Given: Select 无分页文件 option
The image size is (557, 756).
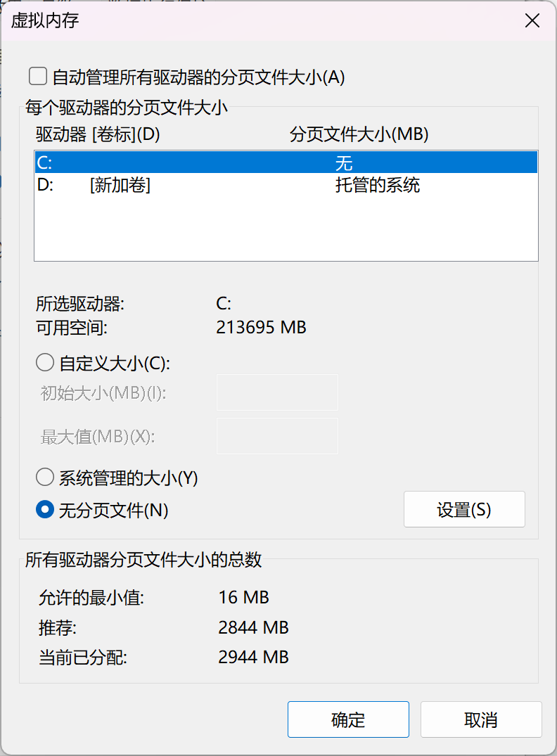Looking at the screenshot, I should tap(44, 511).
